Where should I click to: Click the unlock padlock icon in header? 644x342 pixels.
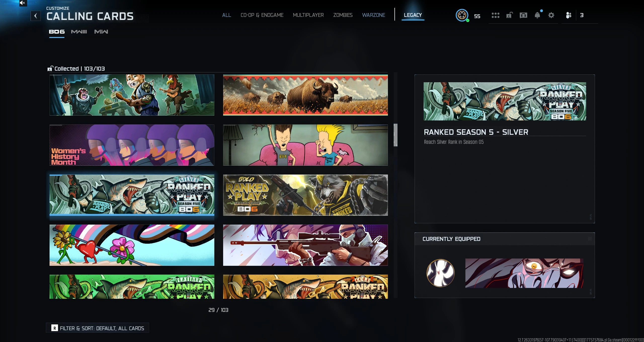click(509, 15)
